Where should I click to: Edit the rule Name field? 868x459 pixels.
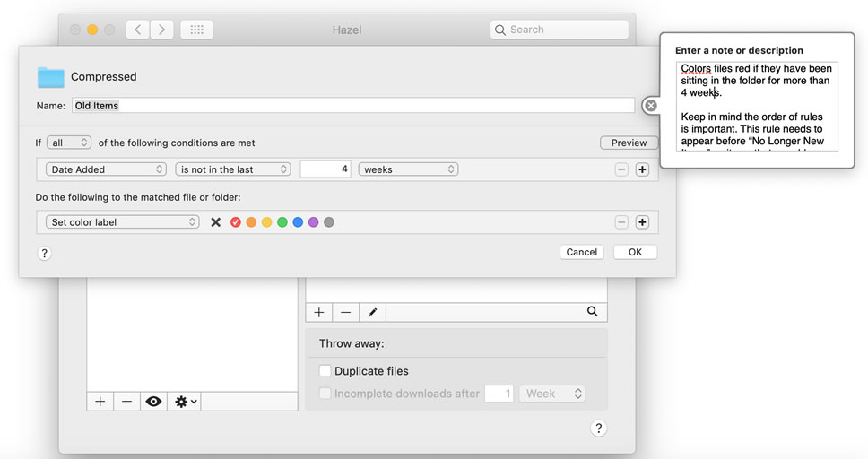coord(353,105)
